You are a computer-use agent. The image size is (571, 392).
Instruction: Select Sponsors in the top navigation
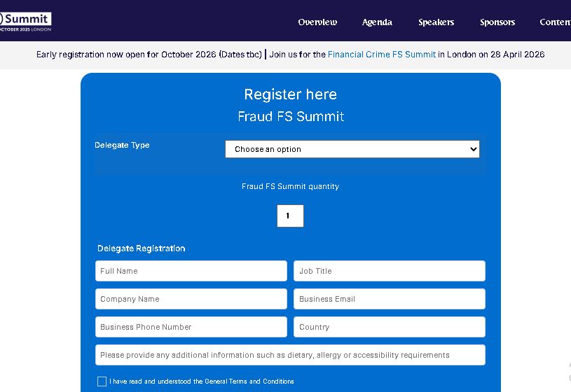coord(497,22)
